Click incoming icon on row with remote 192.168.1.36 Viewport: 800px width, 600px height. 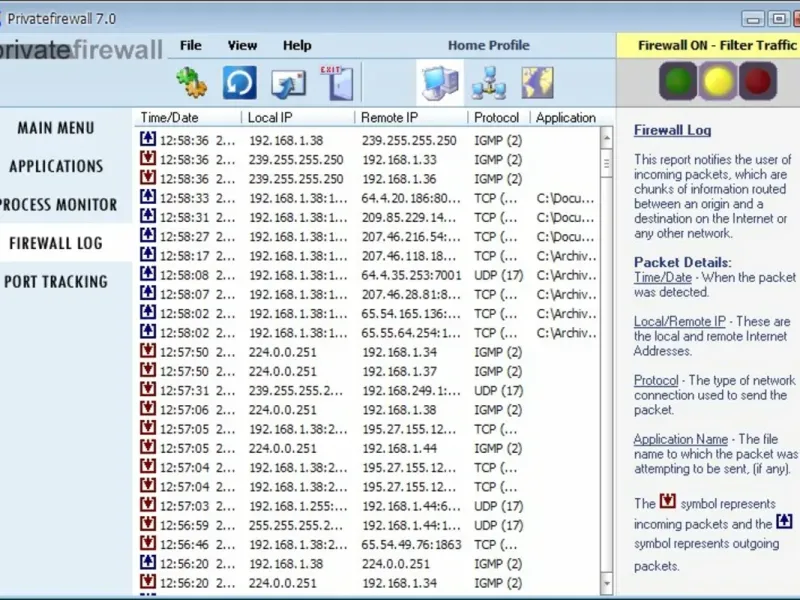[x=148, y=177]
